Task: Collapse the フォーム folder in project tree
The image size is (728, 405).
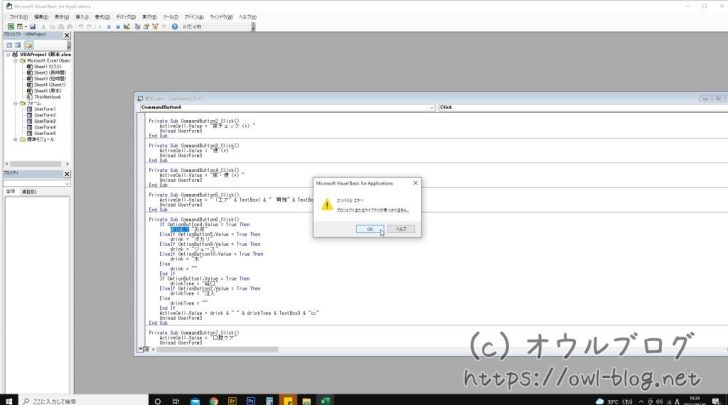Action: [16, 102]
